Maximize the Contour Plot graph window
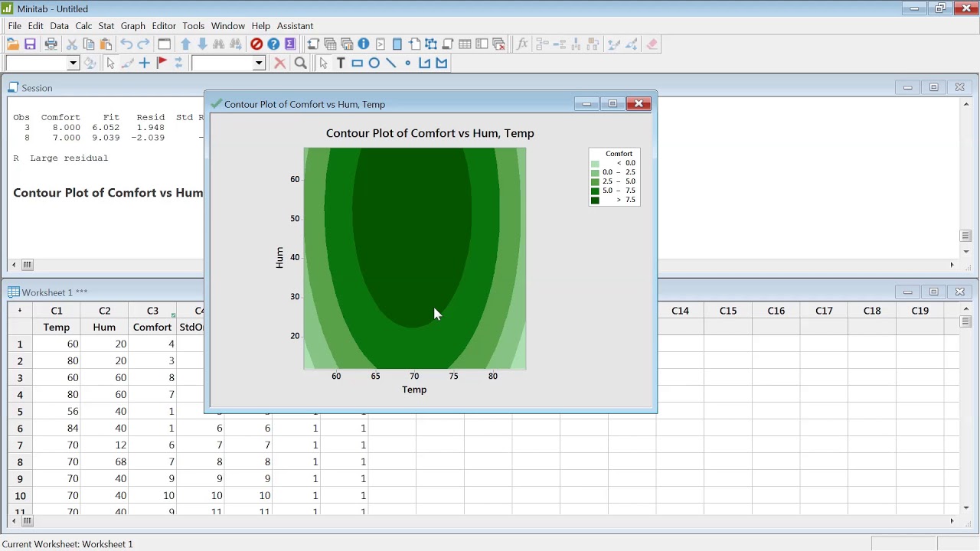Screen dimensions: 980x551 [x=612, y=104]
